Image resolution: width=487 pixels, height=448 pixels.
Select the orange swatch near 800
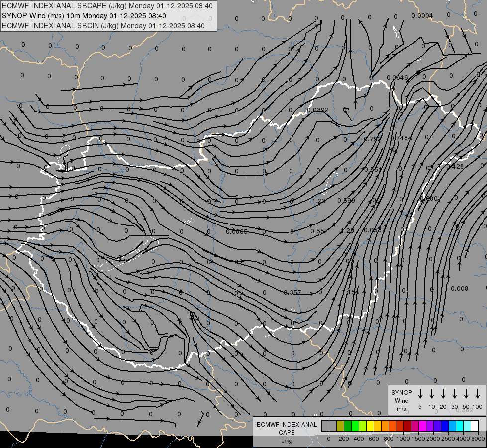[385, 426]
